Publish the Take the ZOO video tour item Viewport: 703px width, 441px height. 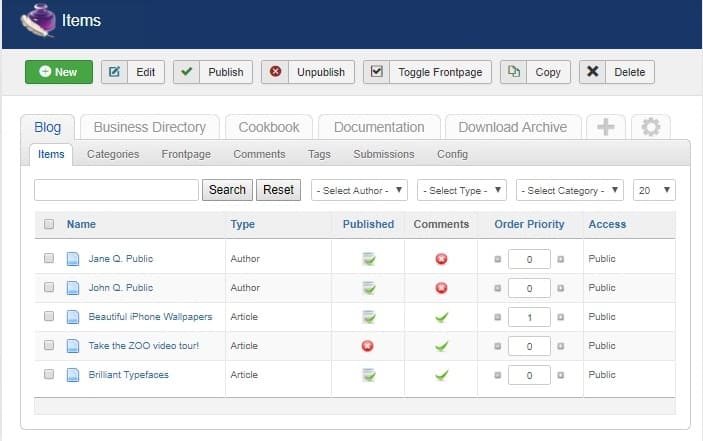tap(367, 346)
